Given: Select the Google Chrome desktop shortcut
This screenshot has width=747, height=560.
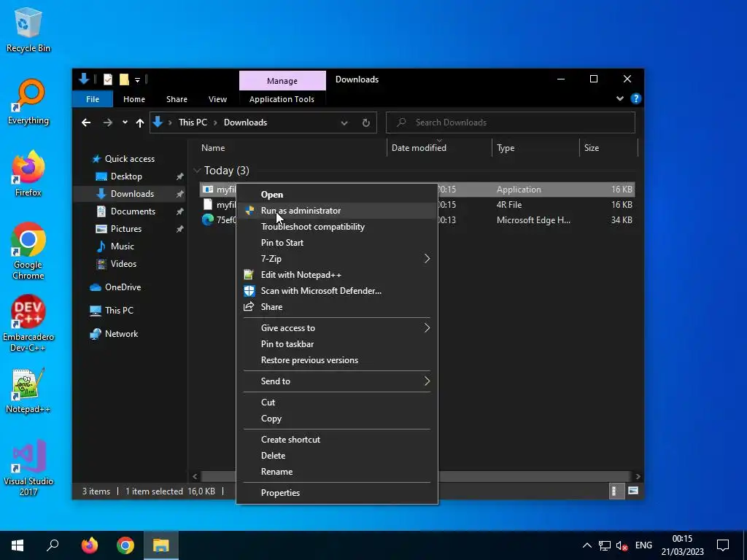Looking at the screenshot, I should 28,251.
